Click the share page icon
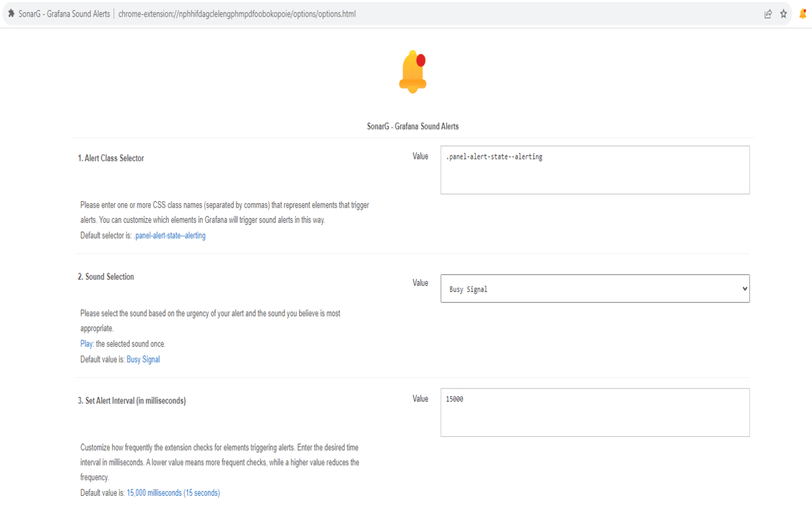This screenshot has height=508, width=812. [x=768, y=13]
